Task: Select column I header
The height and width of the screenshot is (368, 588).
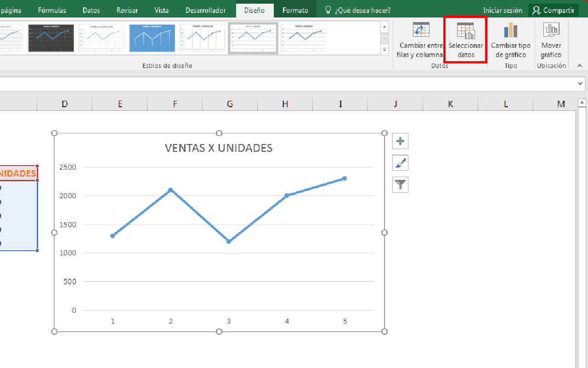Action: point(340,104)
